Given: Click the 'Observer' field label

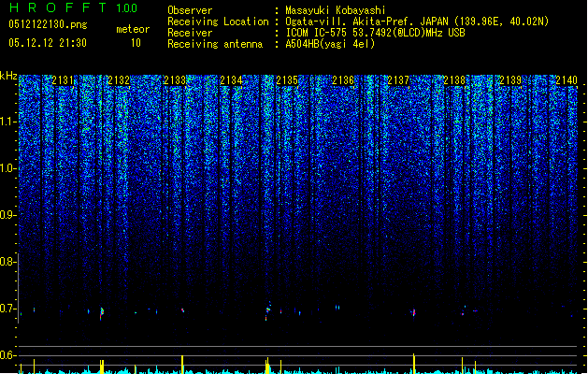Looking at the screenshot, I should tap(190, 10).
